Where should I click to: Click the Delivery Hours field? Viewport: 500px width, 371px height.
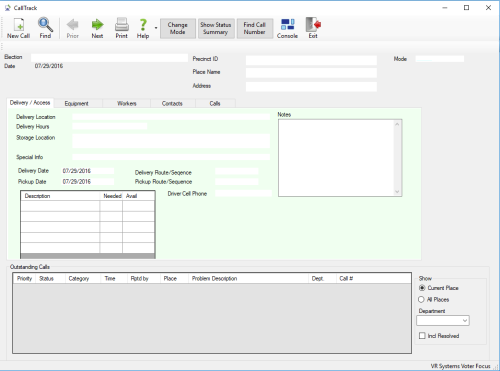coord(110,126)
